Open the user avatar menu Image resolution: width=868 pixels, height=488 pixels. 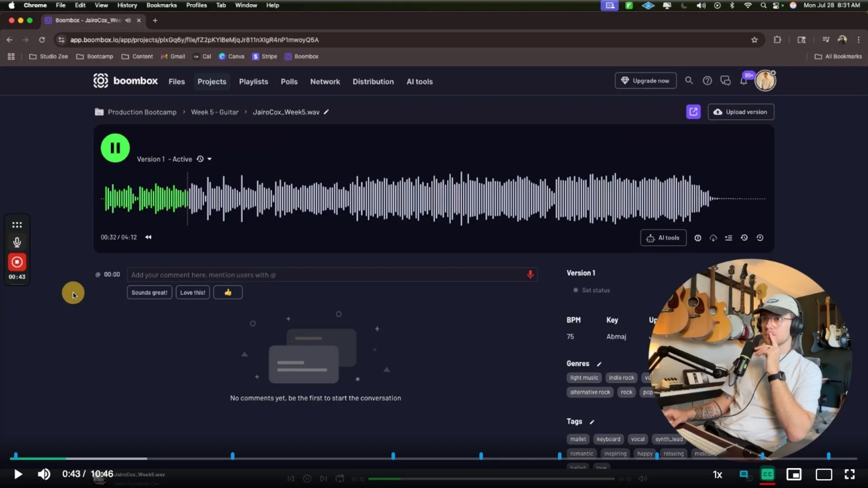(x=765, y=81)
